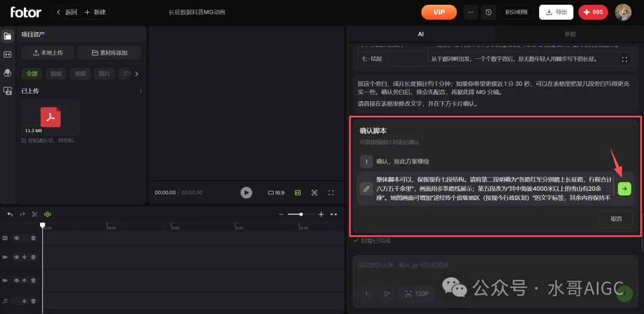Click the pencil edit icon beside the custom reply
The image size is (644, 314).
(366, 189)
